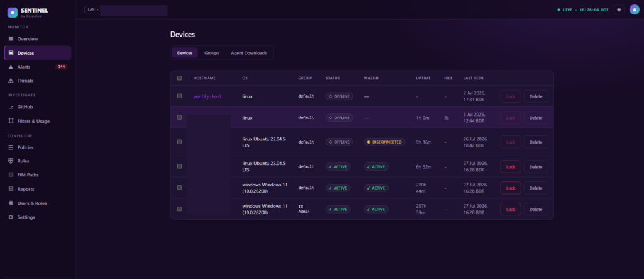
Task: Check the verify-host row checkbox
Action: [x=179, y=96]
